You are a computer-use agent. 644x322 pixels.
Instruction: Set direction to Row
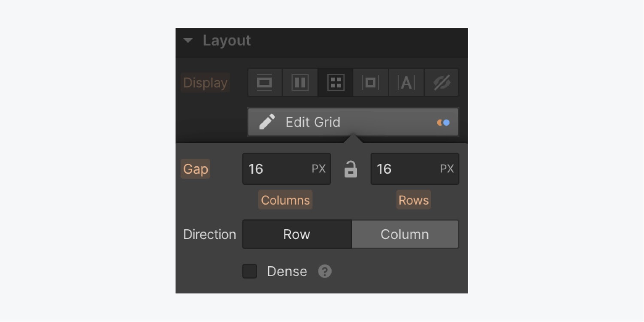point(297,235)
